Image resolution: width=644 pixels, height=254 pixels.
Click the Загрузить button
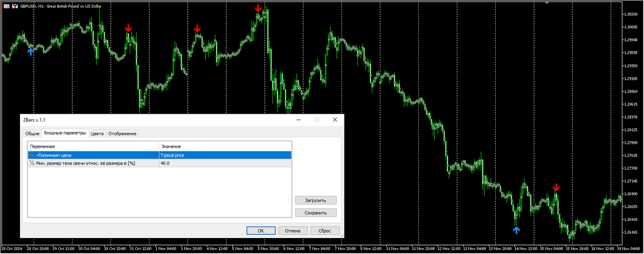coord(316,200)
